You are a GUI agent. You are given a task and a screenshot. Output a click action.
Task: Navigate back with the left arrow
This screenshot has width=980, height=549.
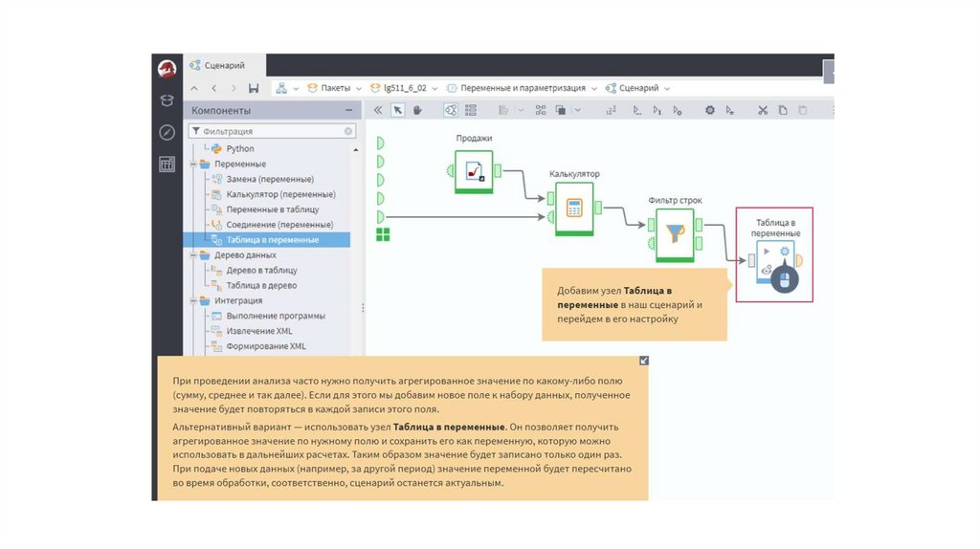click(213, 88)
